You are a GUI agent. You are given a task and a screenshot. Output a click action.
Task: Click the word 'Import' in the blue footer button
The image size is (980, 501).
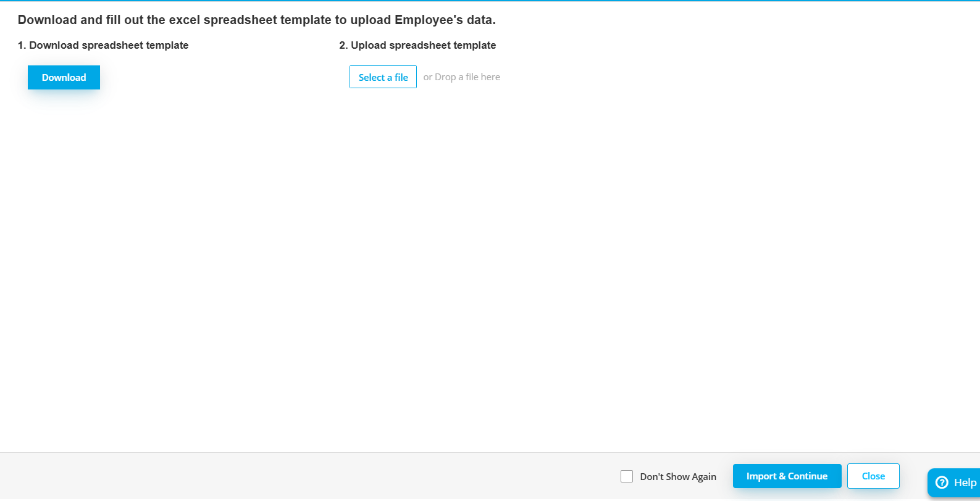pyautogui.click(x=761, y=476)
